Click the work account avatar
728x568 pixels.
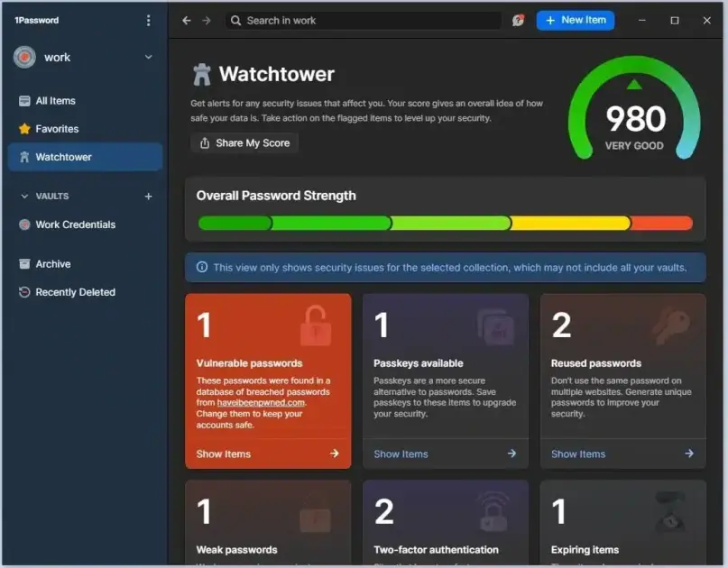pos(24,57)
